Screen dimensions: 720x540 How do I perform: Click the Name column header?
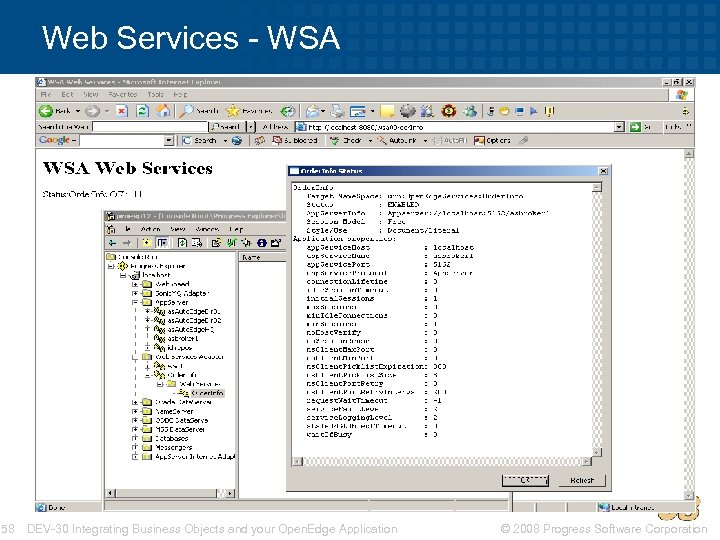click(262, 258)
